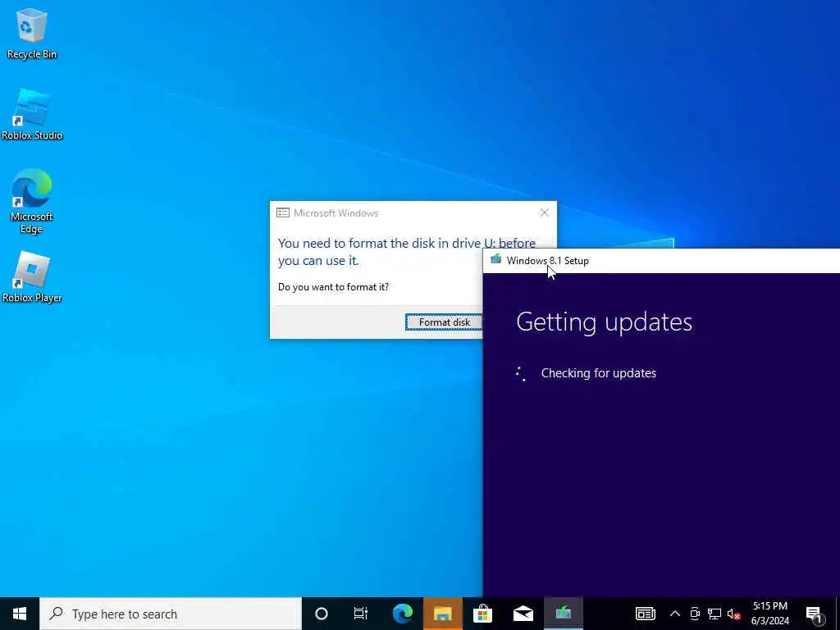Launch Microsoft Edge from the taskbar
This screenshot has width=840, height=630.
pyautogui.click(x=402, y=614)
